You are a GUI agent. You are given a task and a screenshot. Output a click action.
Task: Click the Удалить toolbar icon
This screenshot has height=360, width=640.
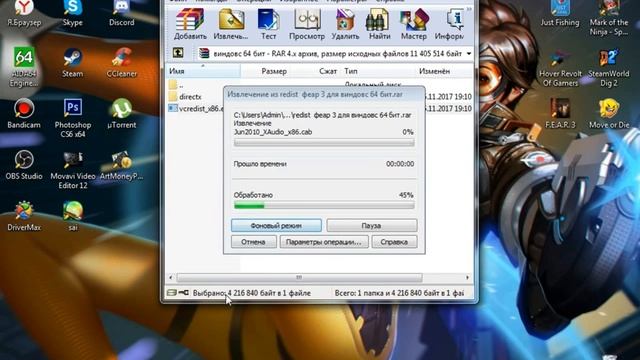(345, 24)
